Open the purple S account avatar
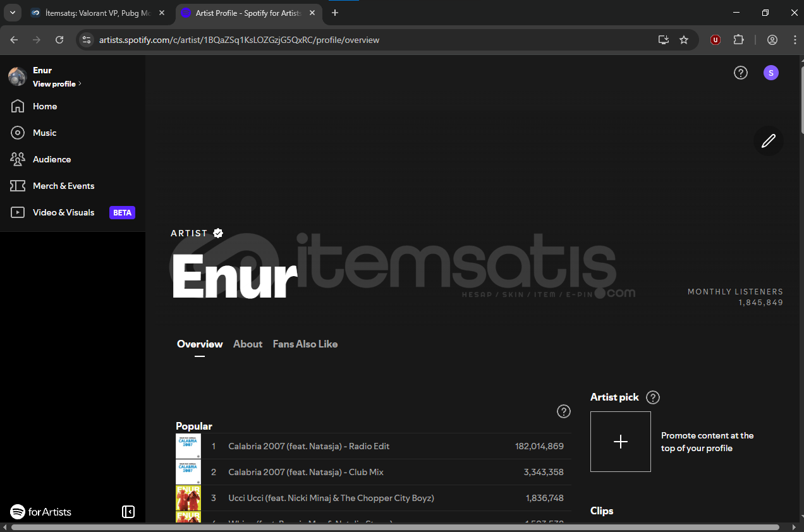Viewport: 804px width, 532px height. pos(770,73)
